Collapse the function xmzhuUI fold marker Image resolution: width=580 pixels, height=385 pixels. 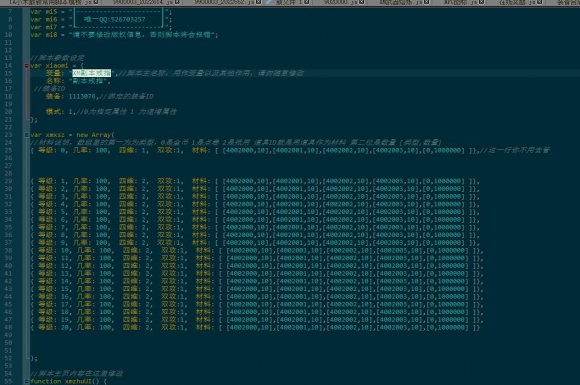click(27, 381)
